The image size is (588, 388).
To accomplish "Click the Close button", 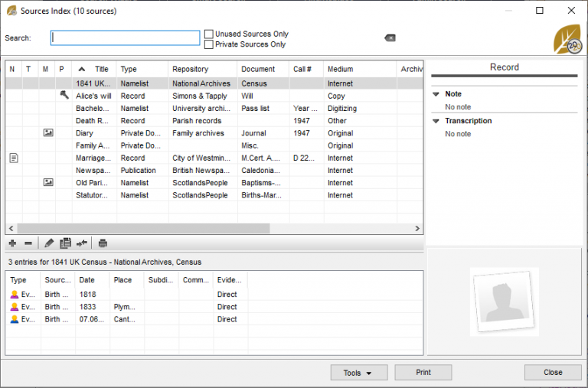I will click(x=553, y=373).
